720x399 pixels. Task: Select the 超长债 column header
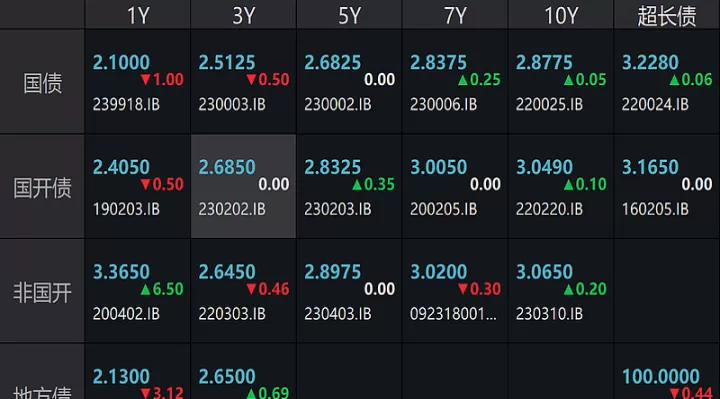[667, 15]
